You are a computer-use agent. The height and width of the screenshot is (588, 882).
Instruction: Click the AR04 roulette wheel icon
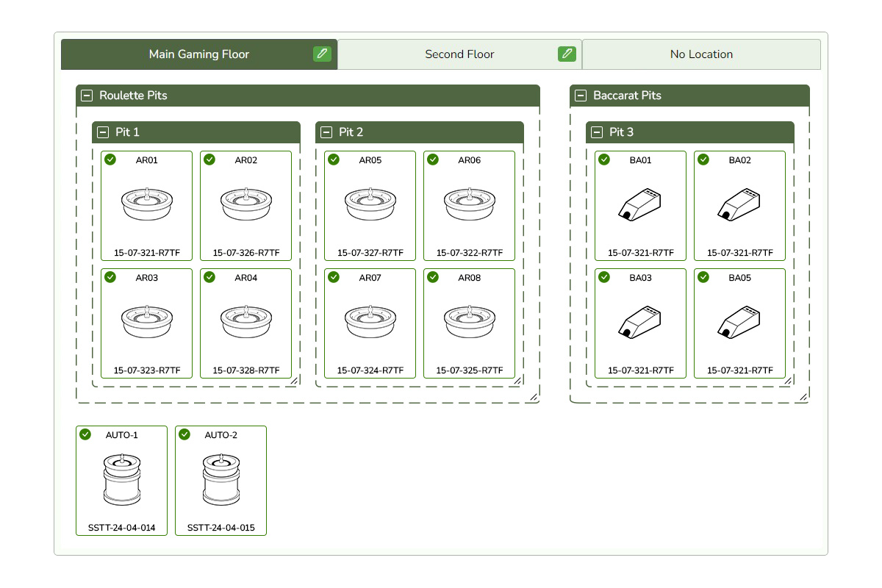[246, 321]
